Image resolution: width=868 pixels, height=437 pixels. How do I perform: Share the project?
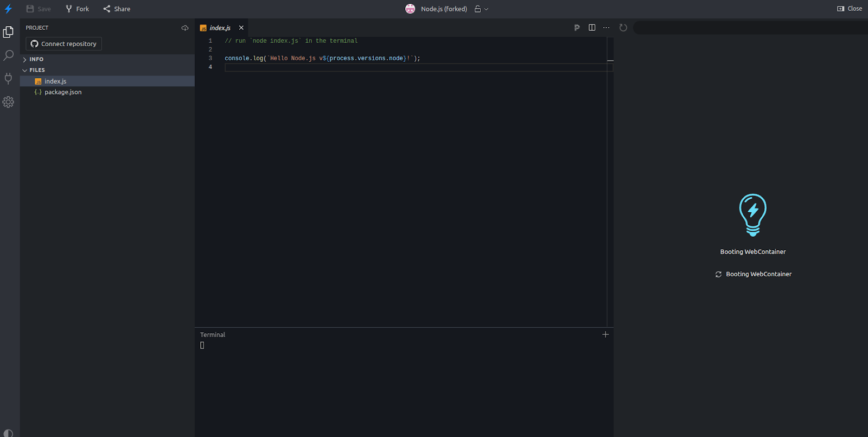point(117,9)
